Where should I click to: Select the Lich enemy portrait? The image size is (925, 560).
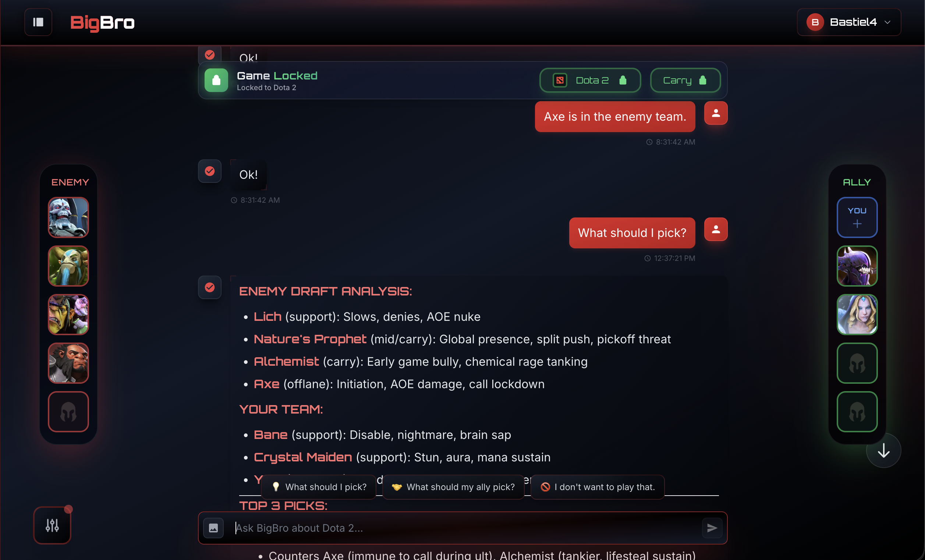68,217
